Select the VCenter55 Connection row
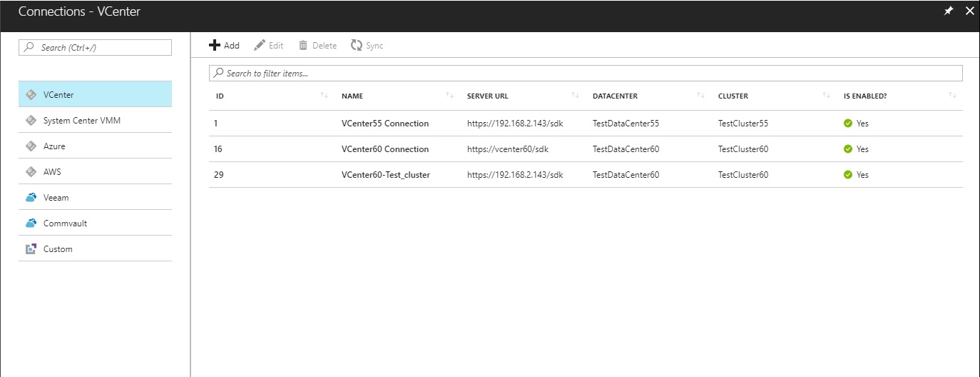The image size is (980, 377). [x=385, y=124]
